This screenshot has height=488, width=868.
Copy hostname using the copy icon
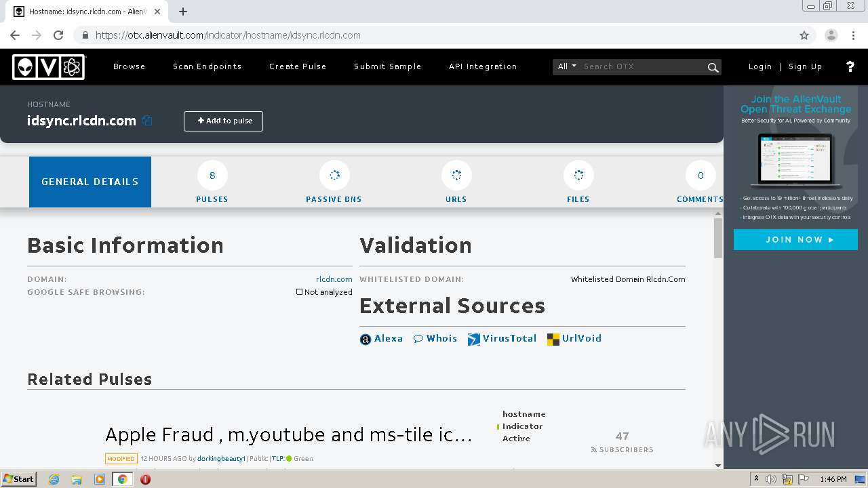(x=147, y=121)
